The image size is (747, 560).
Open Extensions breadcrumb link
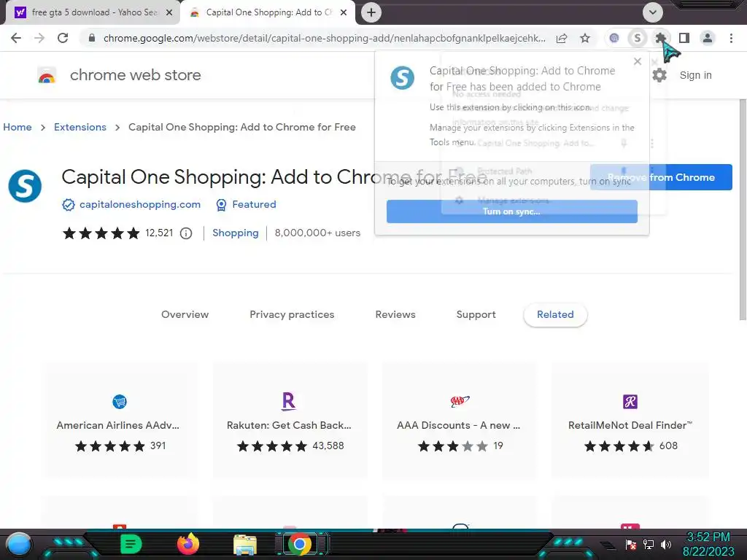80,127
